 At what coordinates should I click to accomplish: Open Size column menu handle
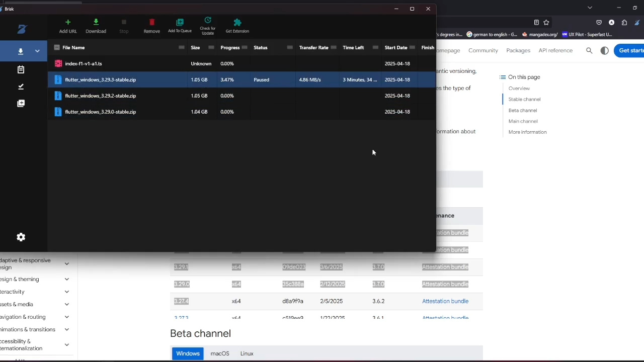[x=211, y=47]
